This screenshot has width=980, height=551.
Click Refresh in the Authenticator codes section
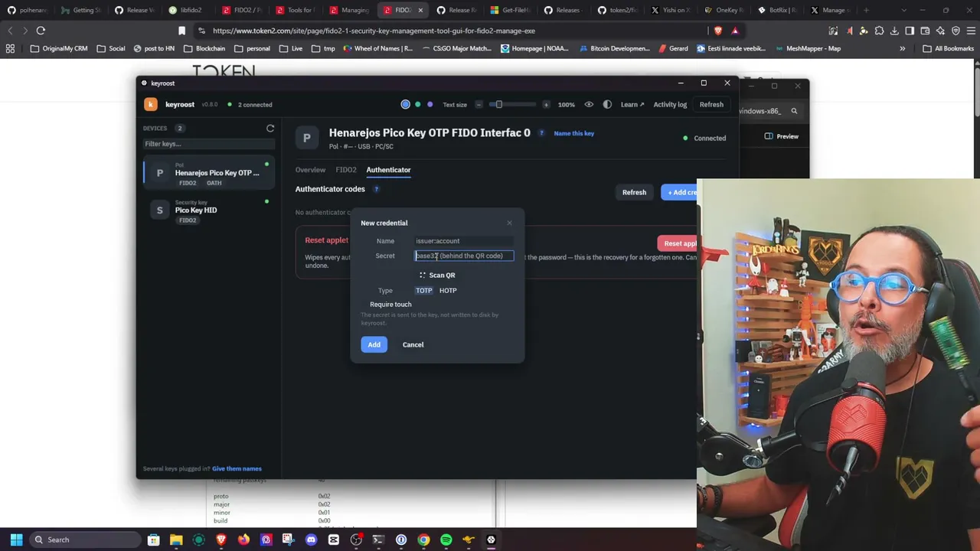pos(634,192)
